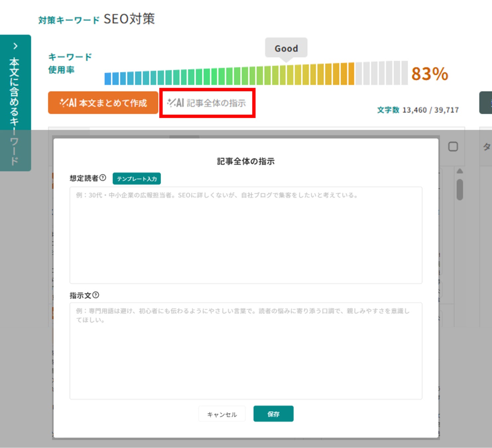Focus the 想定読者 text area
Image resolution: width=492 pixels, height=448 pixels.
pos(246,235)
